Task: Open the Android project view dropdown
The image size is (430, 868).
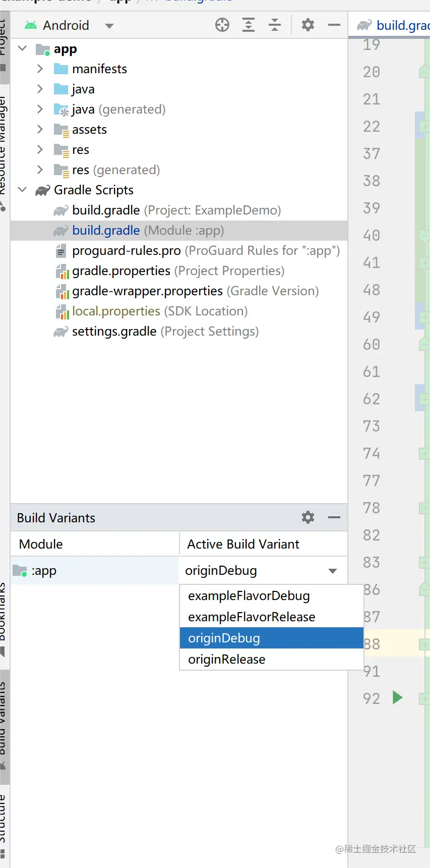Action: tap(109, 26)
